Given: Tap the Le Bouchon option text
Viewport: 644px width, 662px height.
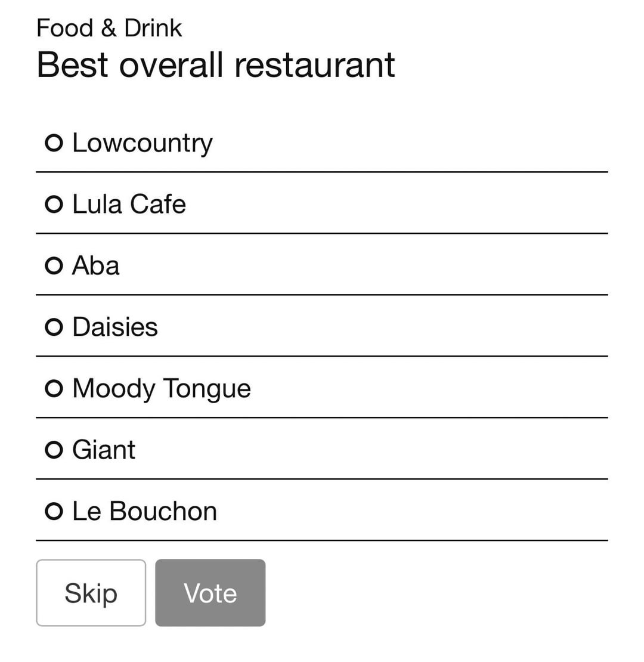Looking at the screenshot, I should [144, 512].
